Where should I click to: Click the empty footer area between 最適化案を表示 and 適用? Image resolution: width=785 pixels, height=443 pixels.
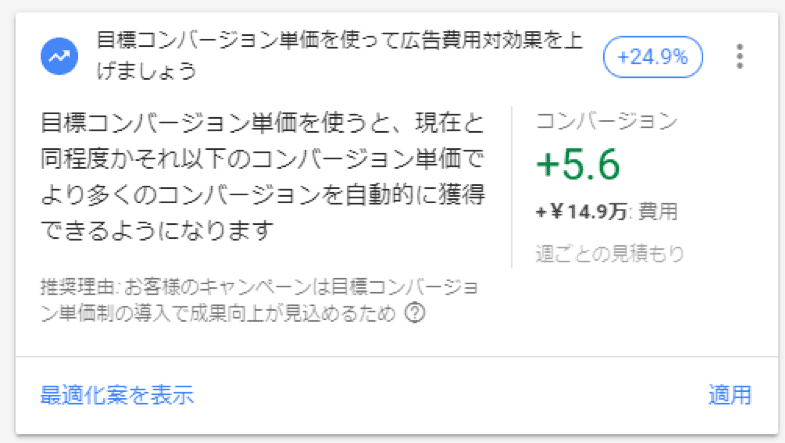pos(450,395)
